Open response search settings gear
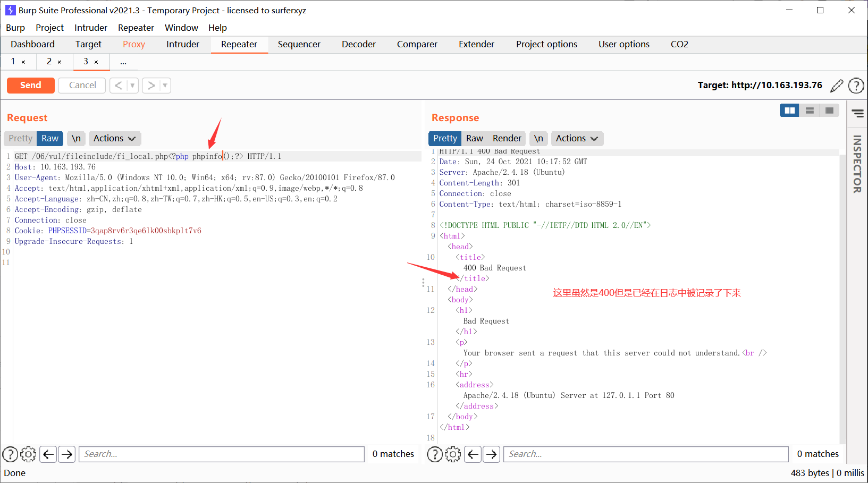The image size is (868, 483). click(453, 454)
